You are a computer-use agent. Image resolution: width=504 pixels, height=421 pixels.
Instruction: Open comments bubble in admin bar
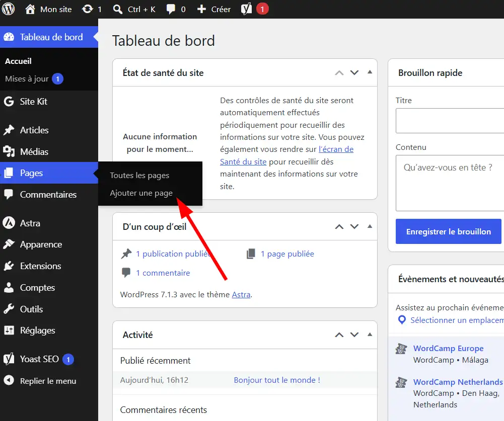coord(170,10)
